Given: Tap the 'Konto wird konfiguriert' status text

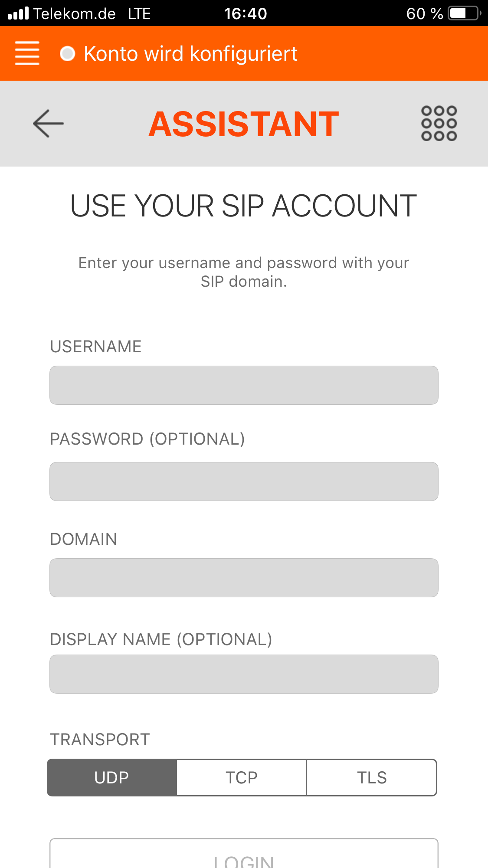Looking at the screenshot, I should [190, 54].
